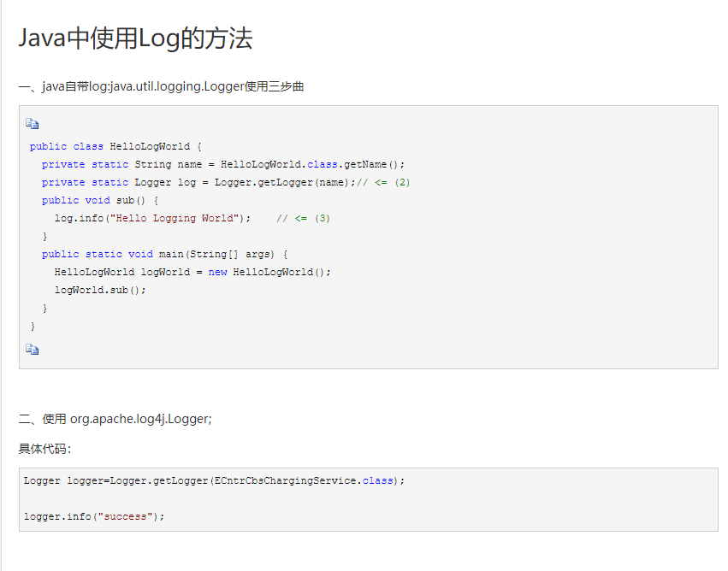The height and width of the screenshot is (571, 728).
Task: Click the copy-code icon below the HelloLogWorld code
Action: 32,350
